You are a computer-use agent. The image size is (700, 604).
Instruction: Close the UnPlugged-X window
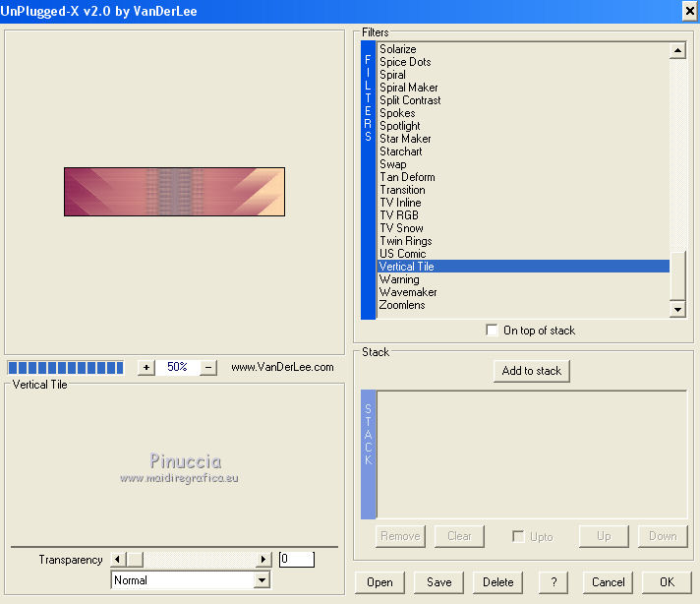[690, 11]
